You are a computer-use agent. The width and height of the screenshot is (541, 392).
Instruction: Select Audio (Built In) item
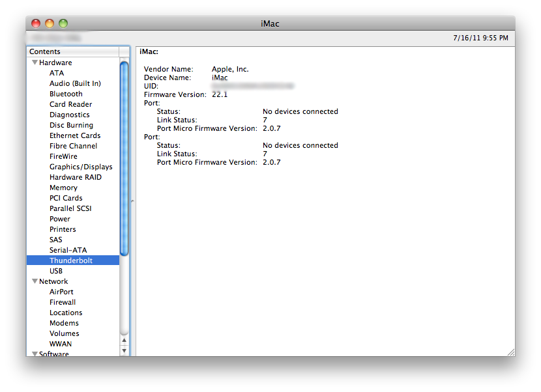pyautogui.click(x=75, y=83)
